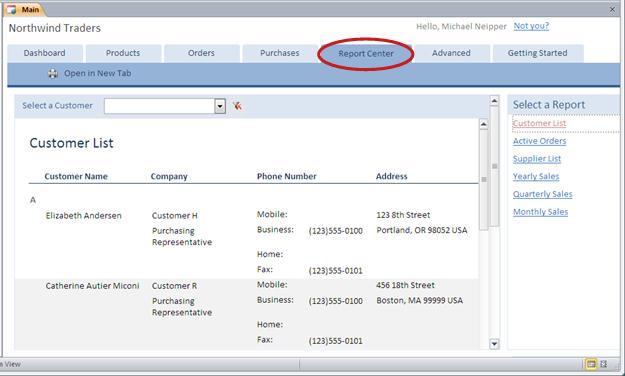This screenshot has width=625, height=376.
Task: Click Boston, MA 99999 USA text
Action: tap(420, 300)
